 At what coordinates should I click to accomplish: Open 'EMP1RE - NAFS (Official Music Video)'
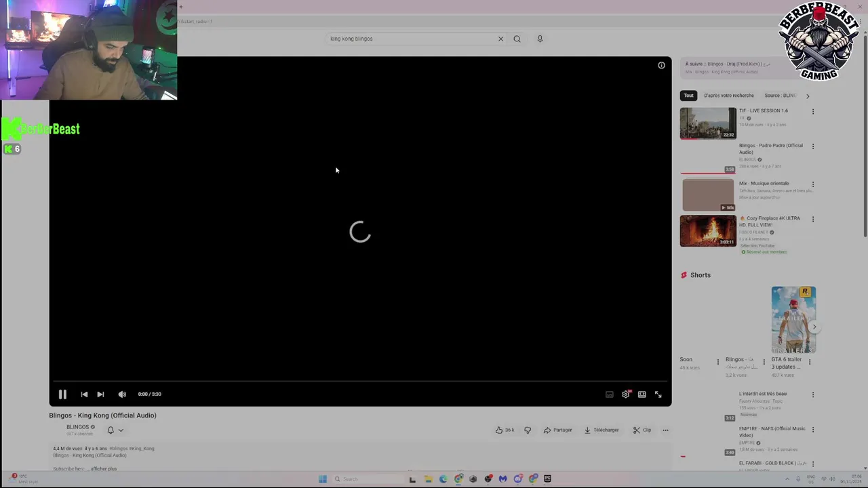(772, 432)
